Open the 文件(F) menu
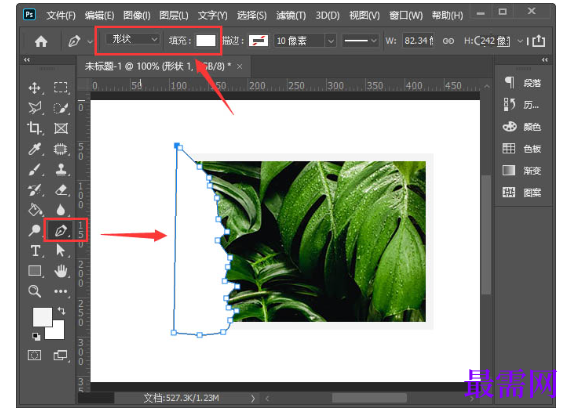576x415 pixels. pyautogui.click(x=61, y=15)
